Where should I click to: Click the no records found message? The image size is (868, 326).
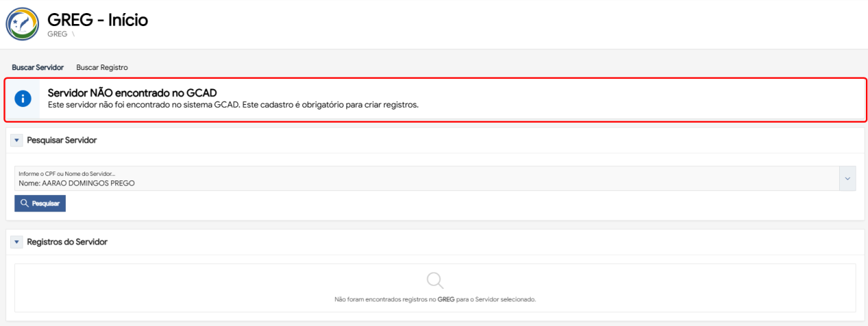click(x=435, y=300)
